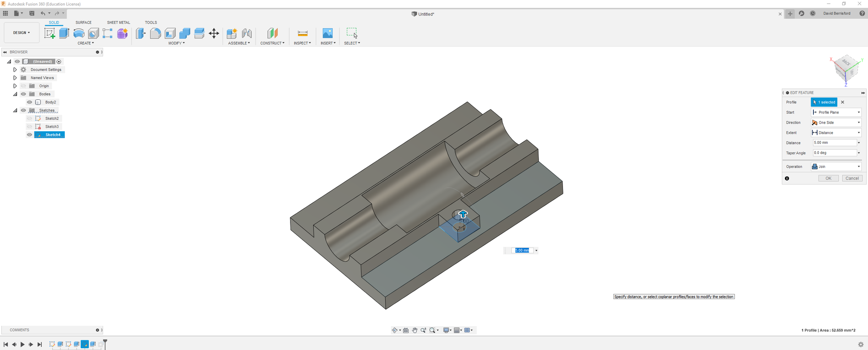Open the Operation Join dropdown
This screenshot has width=868, height=350.
click(836, 167)
